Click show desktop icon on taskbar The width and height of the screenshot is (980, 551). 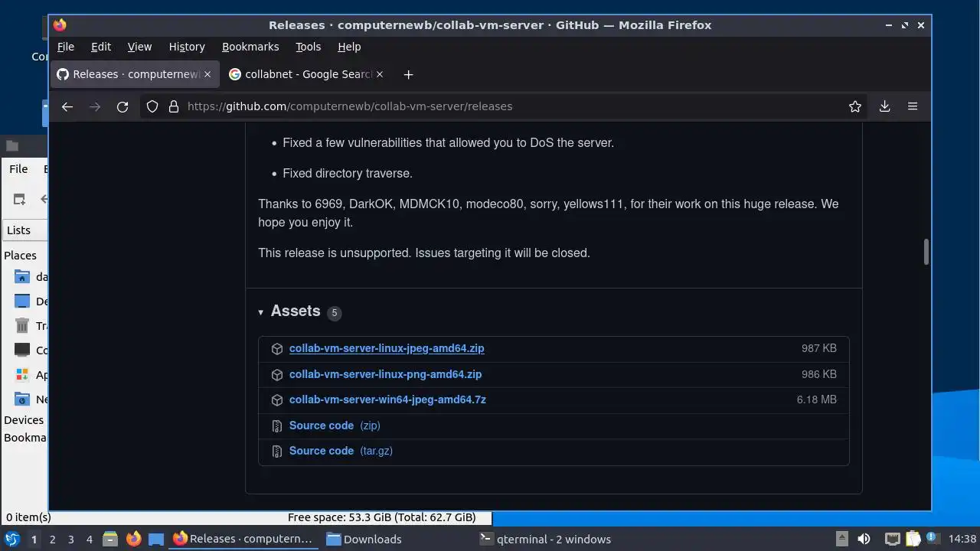coord(156,539)
